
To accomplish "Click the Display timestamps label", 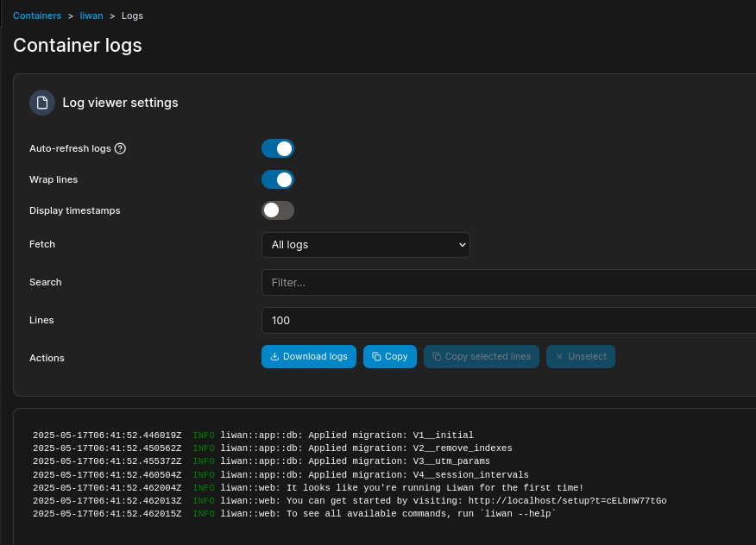I will pos(75,210).
